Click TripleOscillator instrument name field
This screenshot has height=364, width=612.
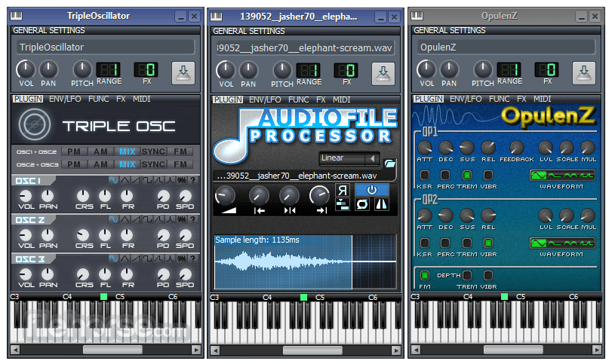click(106, 47)
